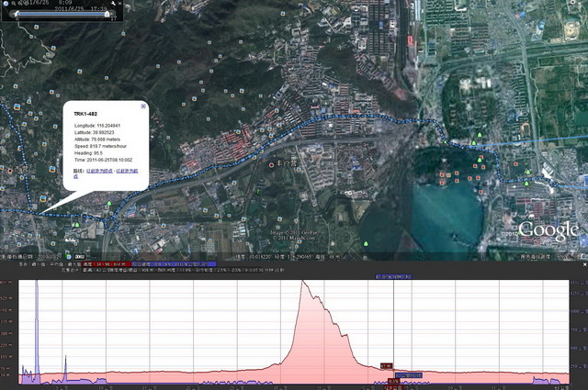The image size is (588, 390).
Task: Select the Altitude: 76.668 meters line
Action: coord(97,139)
